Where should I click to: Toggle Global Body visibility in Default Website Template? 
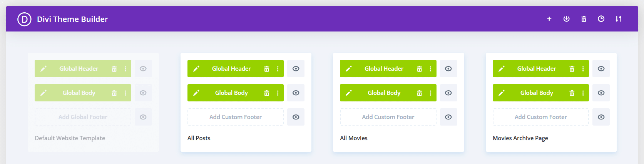[143, 93]
